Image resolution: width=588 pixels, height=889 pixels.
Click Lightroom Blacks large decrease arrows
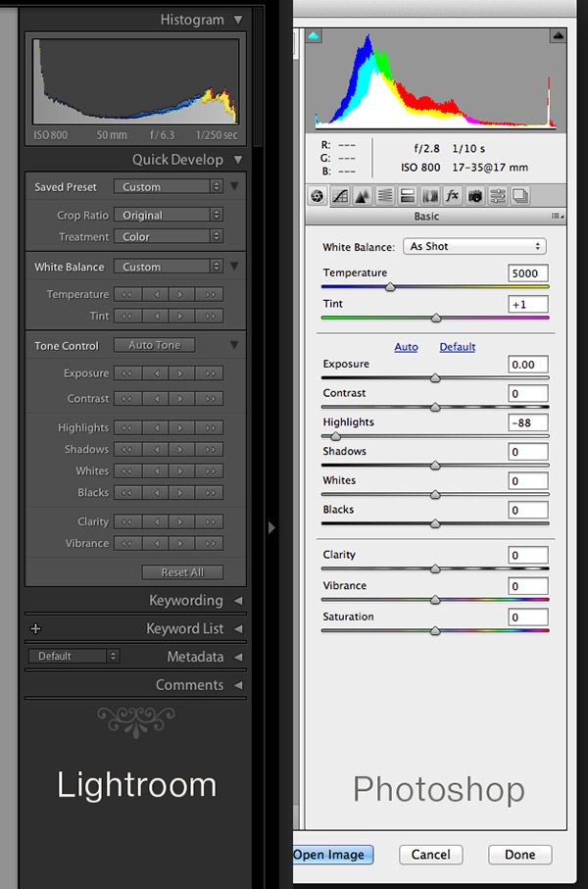(127, 492)
